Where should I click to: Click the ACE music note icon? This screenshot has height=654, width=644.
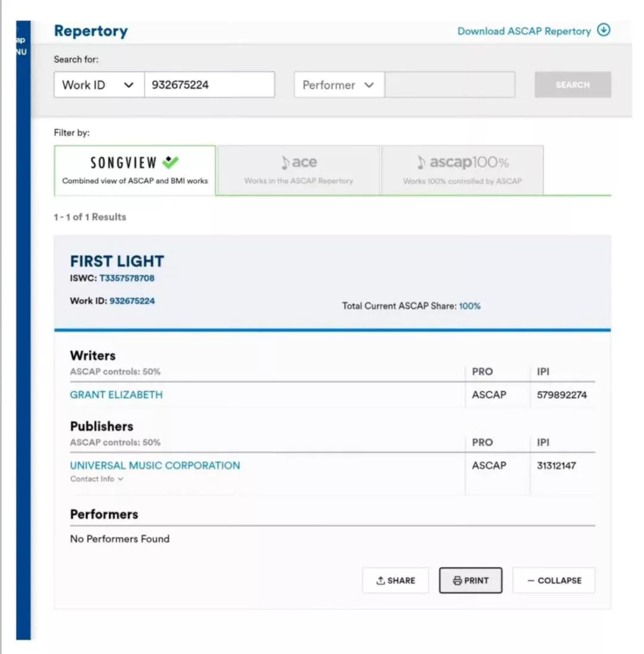tap(286, 162)
